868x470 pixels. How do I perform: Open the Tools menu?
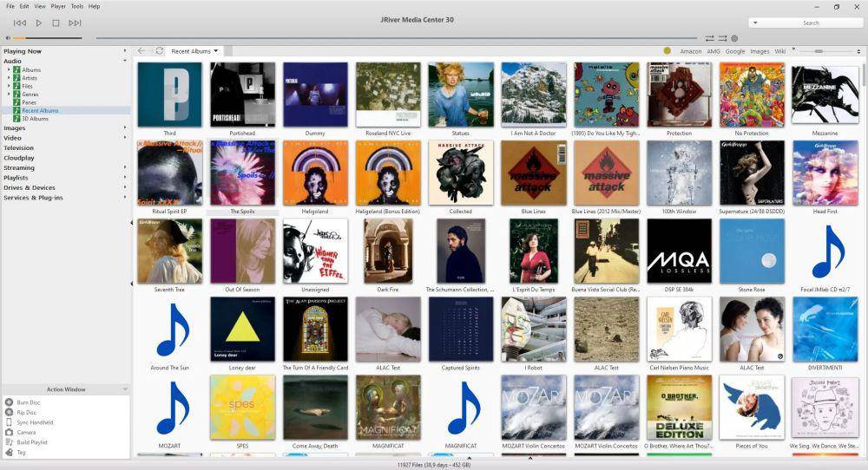tap(77, 6)
